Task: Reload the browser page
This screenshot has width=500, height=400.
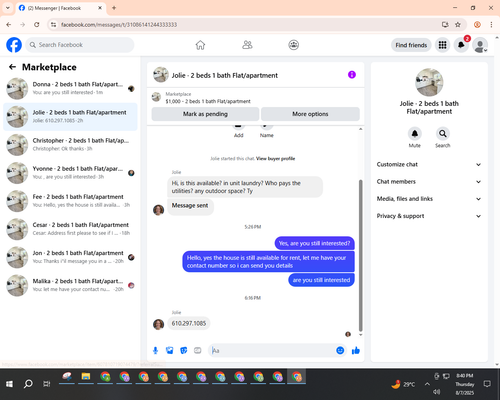Action: [37, 25]
